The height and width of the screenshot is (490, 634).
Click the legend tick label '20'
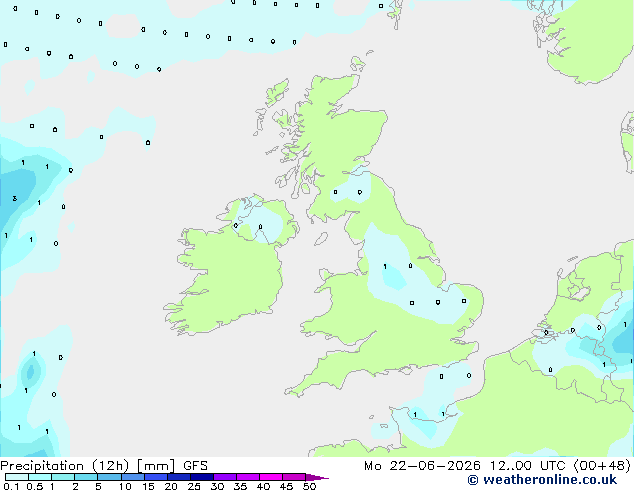point(171,486)
